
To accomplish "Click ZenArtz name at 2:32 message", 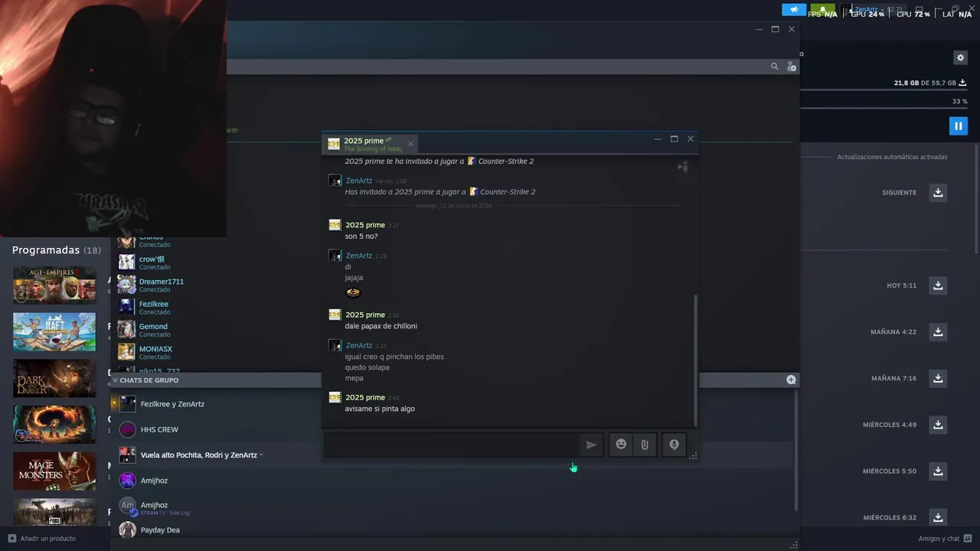I will [x=358, y=345].
